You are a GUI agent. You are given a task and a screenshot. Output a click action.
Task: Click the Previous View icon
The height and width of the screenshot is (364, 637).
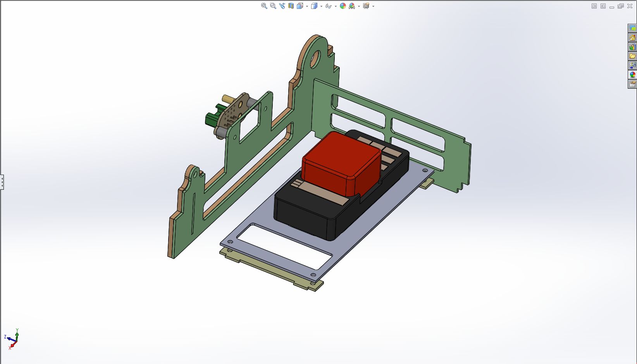282,6
